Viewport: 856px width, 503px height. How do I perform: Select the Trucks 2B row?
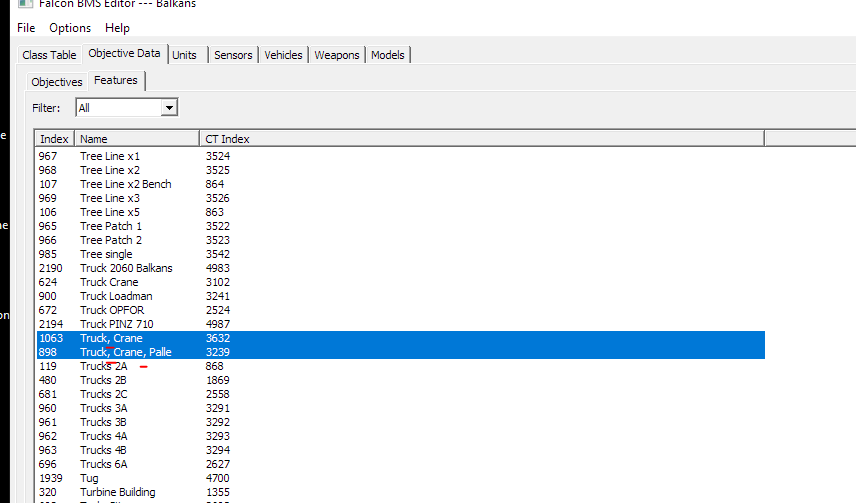400,380
